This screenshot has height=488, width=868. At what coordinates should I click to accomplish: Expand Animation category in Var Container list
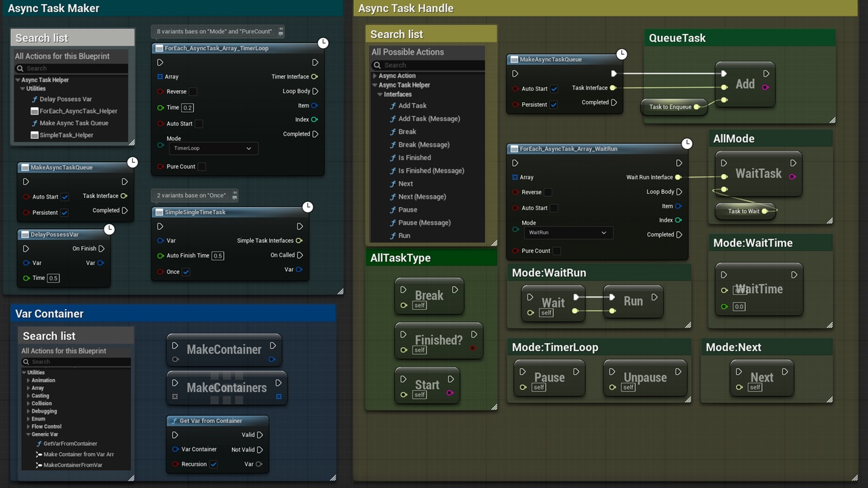[x=28, y=380]
